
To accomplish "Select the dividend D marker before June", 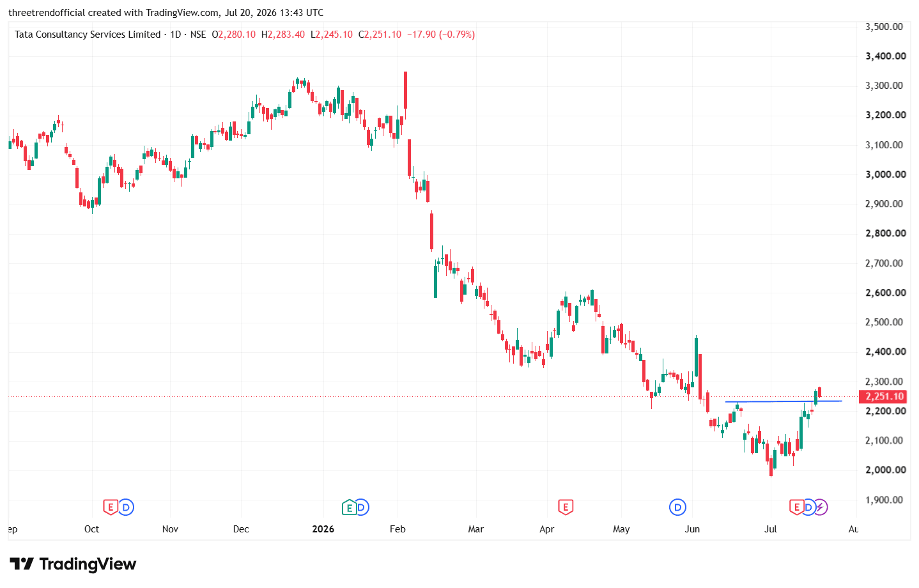I will (677, 507).
